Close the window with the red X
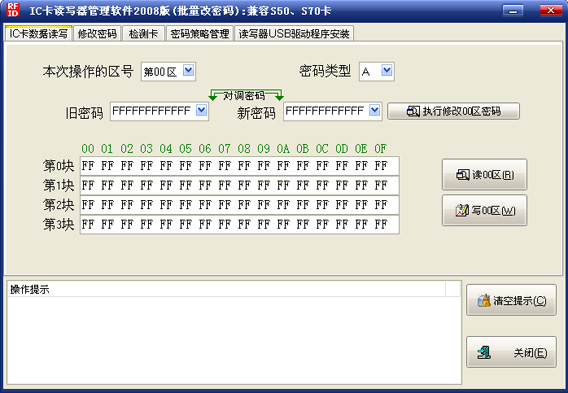 point(551,11)
